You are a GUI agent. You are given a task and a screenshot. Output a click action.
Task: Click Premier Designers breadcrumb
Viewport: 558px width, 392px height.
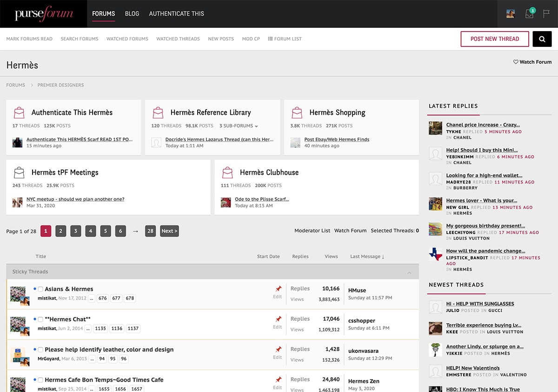pyautogui.click(x=60, y=85)
